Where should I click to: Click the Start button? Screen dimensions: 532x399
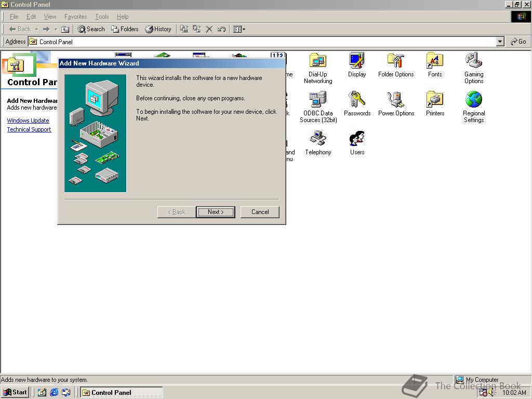(15, 392)
